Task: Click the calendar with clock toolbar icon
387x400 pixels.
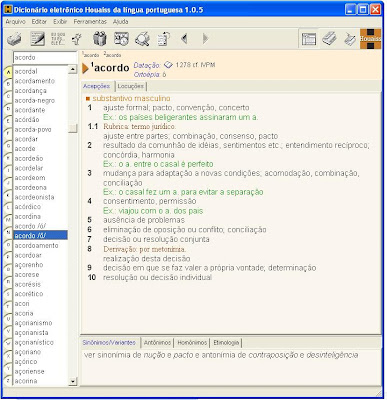Action: click(x=121, y=39)
